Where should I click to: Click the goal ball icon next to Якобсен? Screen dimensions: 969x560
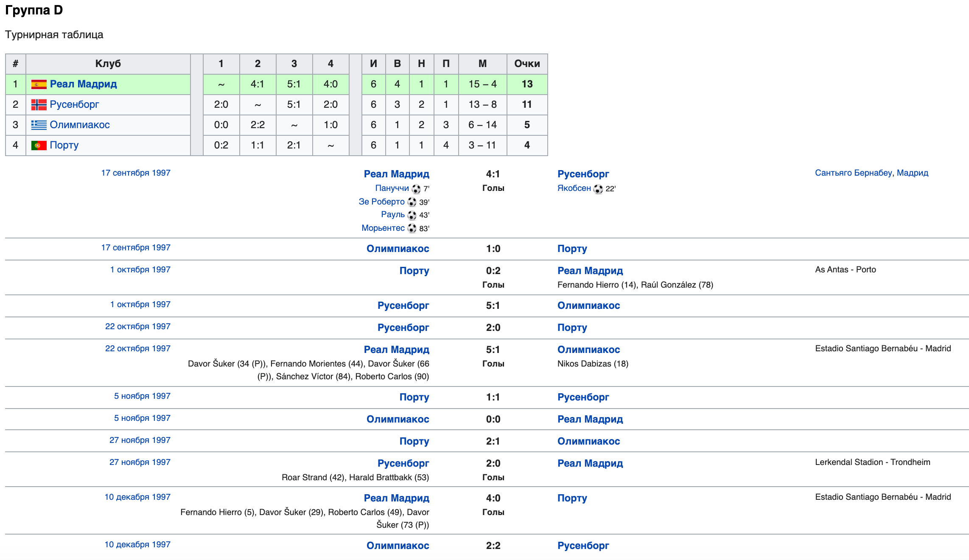(598, 189)
